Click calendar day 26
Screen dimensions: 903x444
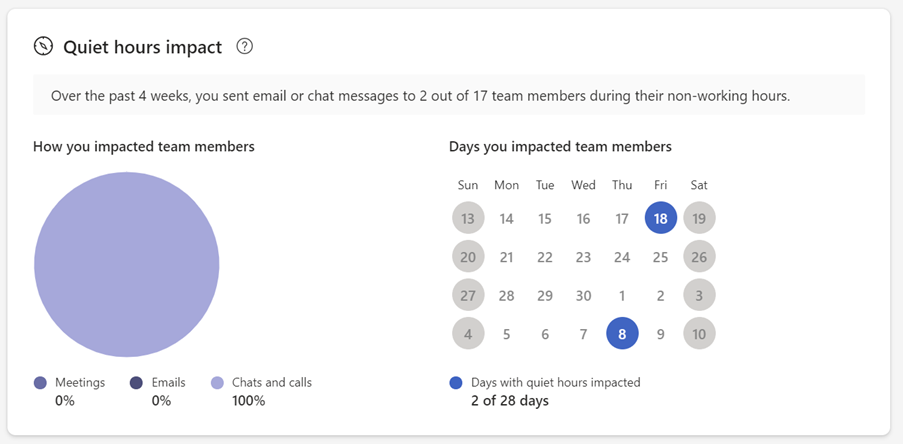[x=699, y=257]
